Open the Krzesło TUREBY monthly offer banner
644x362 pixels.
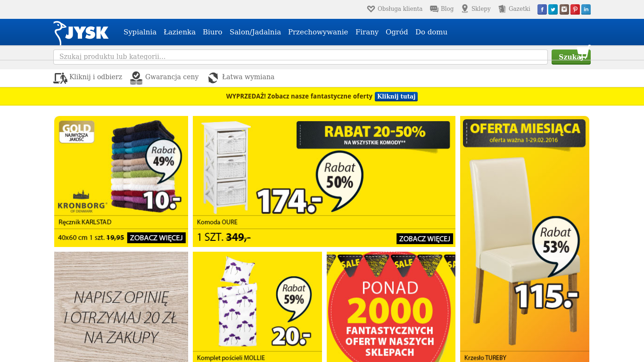tap(525, 239)
